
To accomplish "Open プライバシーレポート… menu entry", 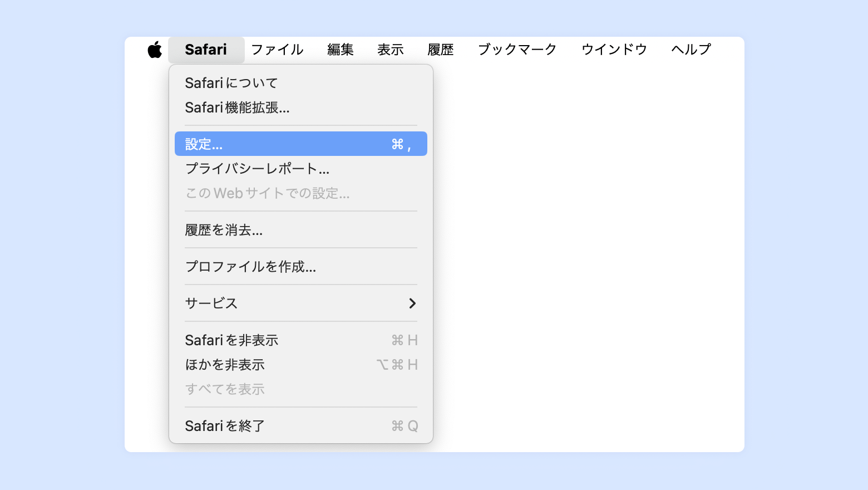I will click(x=257, y=169).
